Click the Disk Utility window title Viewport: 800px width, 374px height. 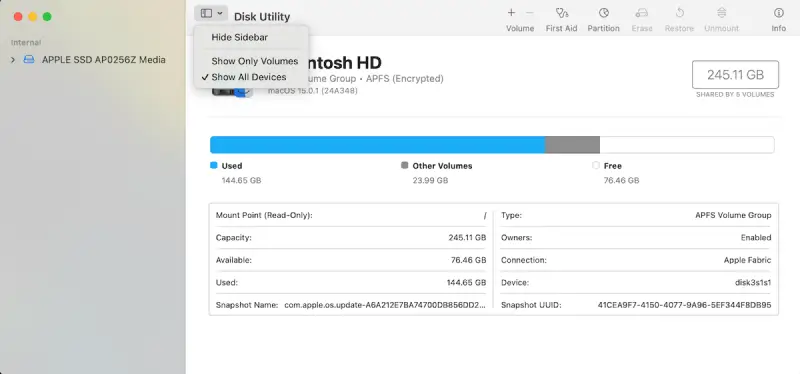click(262, 17)
